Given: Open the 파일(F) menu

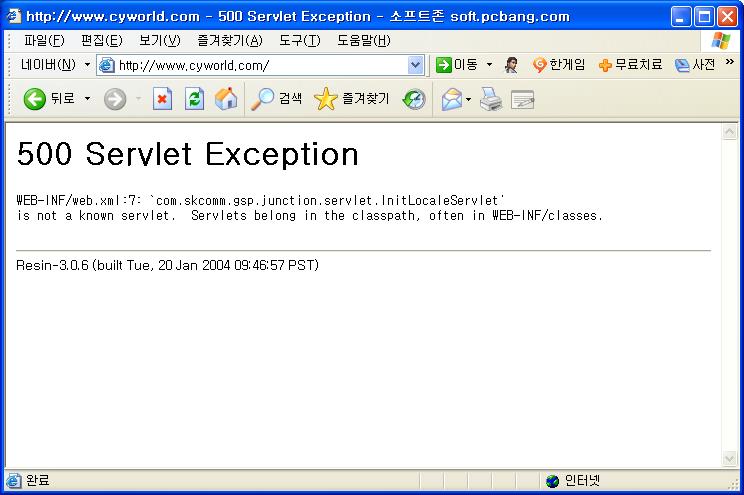Looking at the screenshot, I should [x=44, y=40].
